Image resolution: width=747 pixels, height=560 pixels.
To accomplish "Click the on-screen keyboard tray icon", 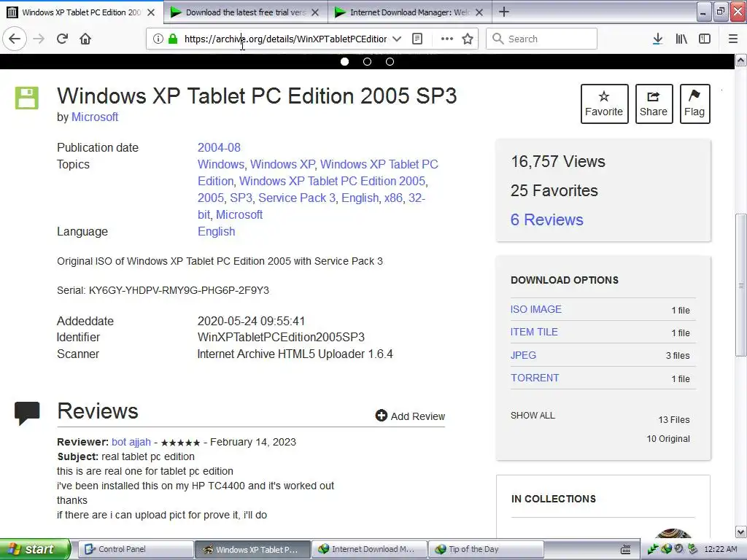I will click(625, 550).
